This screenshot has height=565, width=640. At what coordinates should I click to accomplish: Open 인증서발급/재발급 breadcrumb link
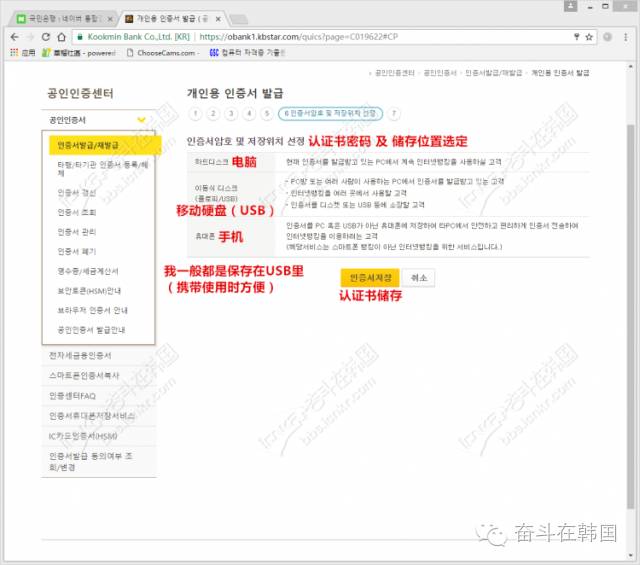click(x=493, y=73)
